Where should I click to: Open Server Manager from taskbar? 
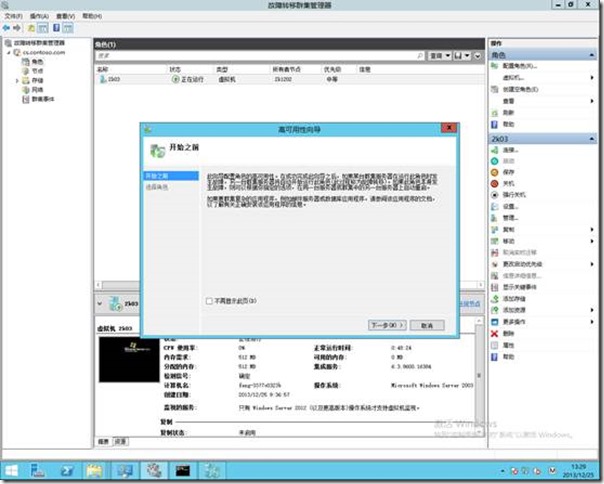(38, 471)
